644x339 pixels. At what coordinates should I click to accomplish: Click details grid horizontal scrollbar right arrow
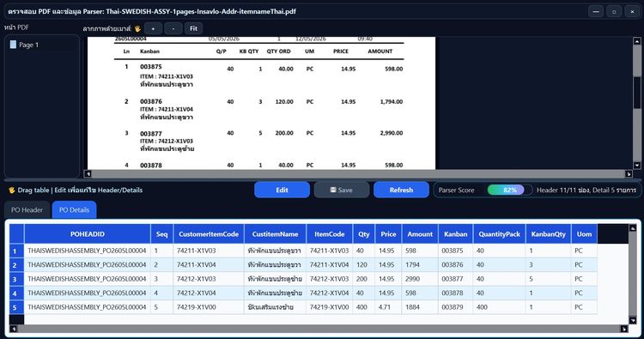click(x=624, y=329)
